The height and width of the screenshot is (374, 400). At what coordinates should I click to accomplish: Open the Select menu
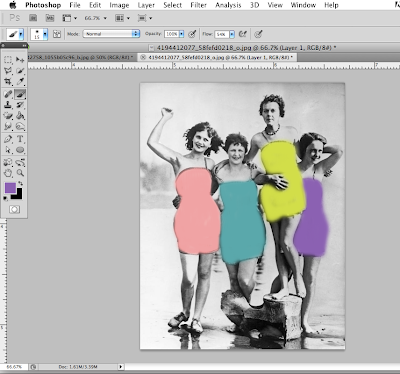tap(172, 5)
